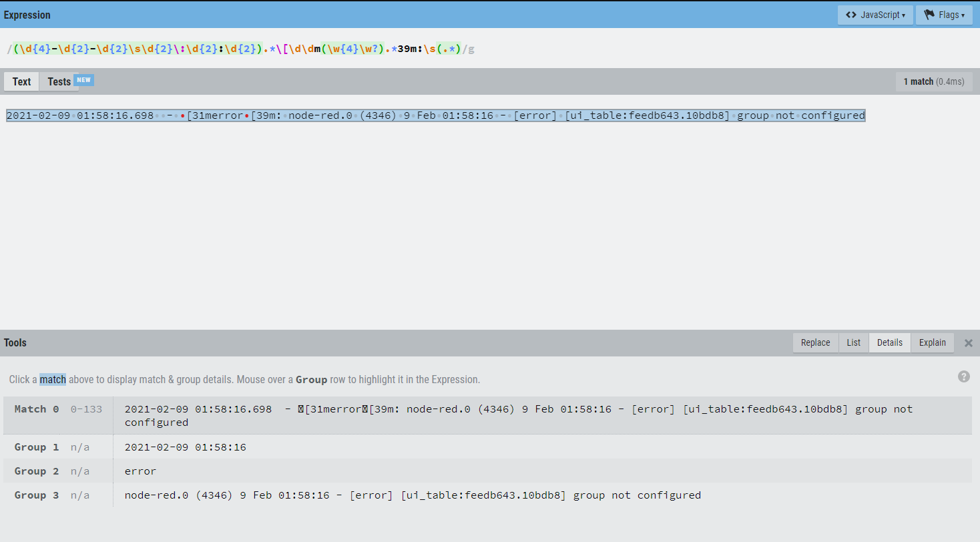This screenshot has width=980, height=542.
Task: Select the Group 2 row
Action: click(x=487, y=471)
